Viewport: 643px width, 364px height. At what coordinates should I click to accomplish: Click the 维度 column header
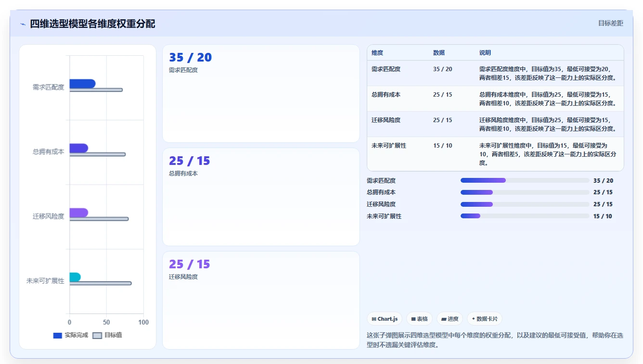[x=377, y=53]
